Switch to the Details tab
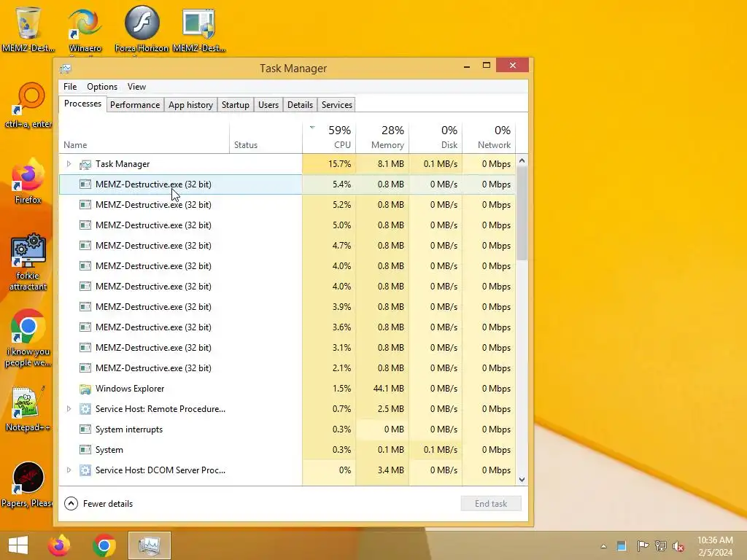Viewport: 747px width, 560px height. coord(300,105)
